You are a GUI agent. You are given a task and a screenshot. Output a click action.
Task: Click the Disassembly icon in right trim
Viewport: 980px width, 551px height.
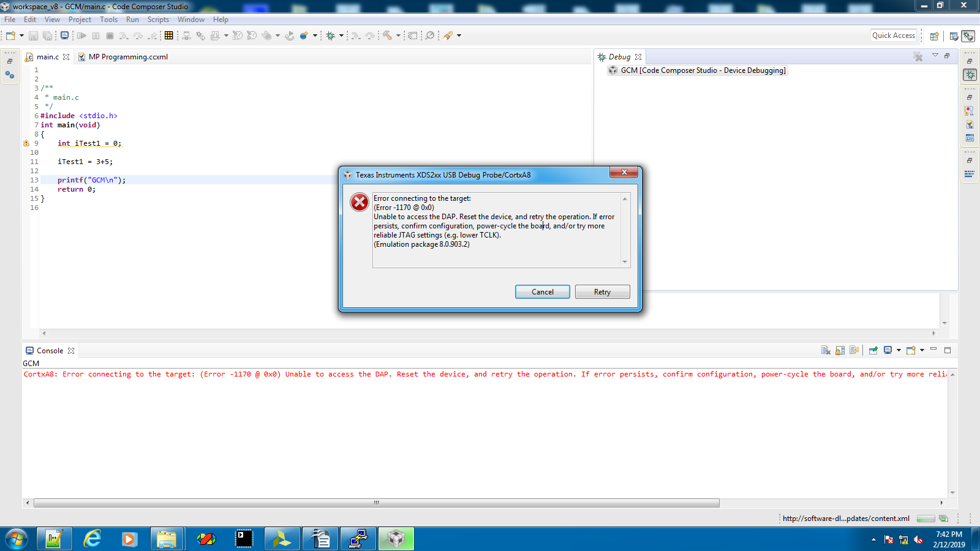[x=969, y=174]
